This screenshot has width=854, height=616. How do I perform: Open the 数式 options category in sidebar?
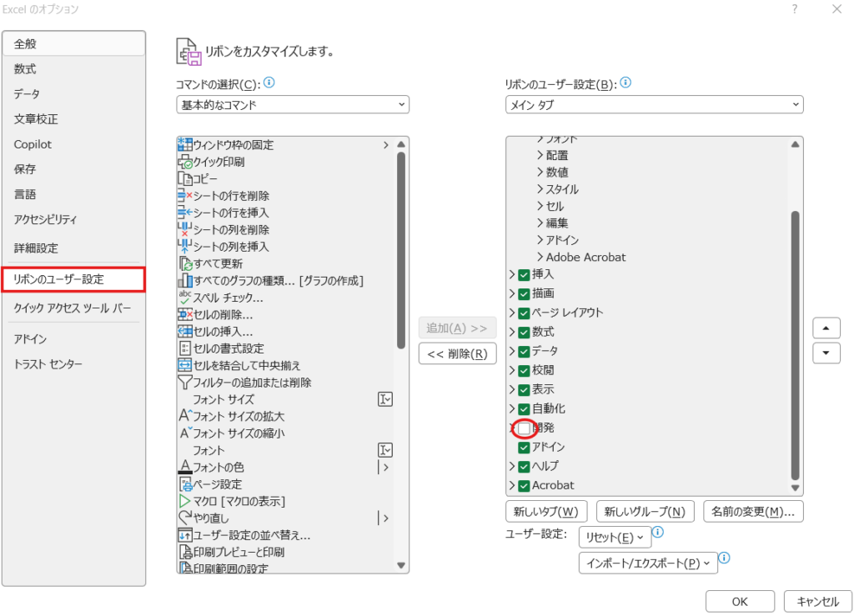click(x=74, y=69)
